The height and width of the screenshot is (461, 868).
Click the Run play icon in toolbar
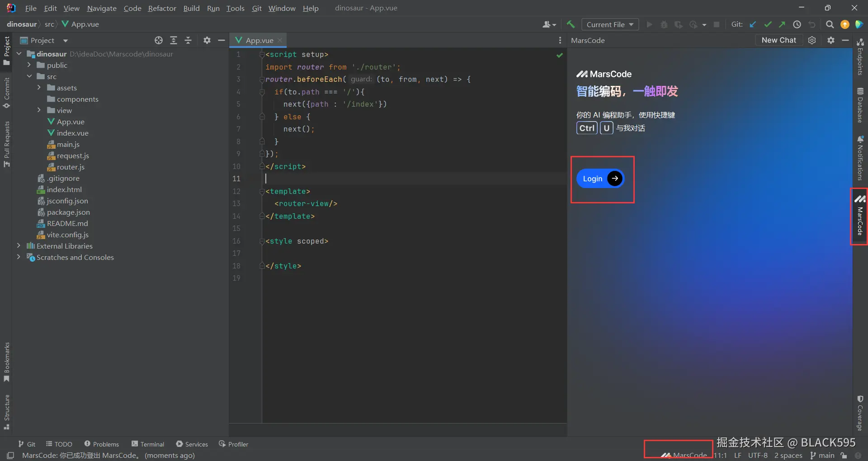(x=650, y=24)
